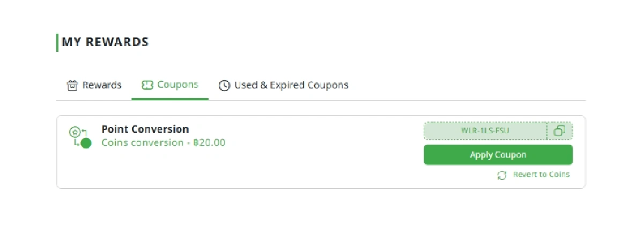Click the Coins conversion ฿20.00 text

[163, 143]
